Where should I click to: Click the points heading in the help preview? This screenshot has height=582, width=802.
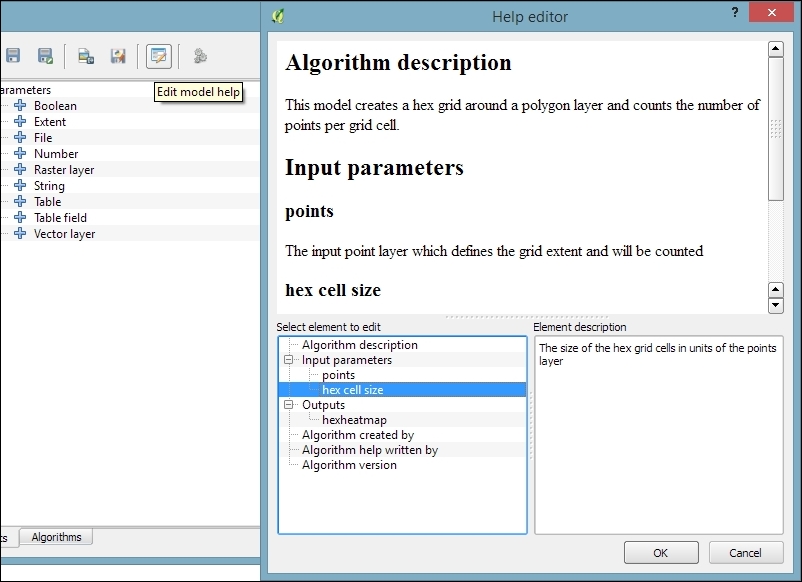(309, 211)
